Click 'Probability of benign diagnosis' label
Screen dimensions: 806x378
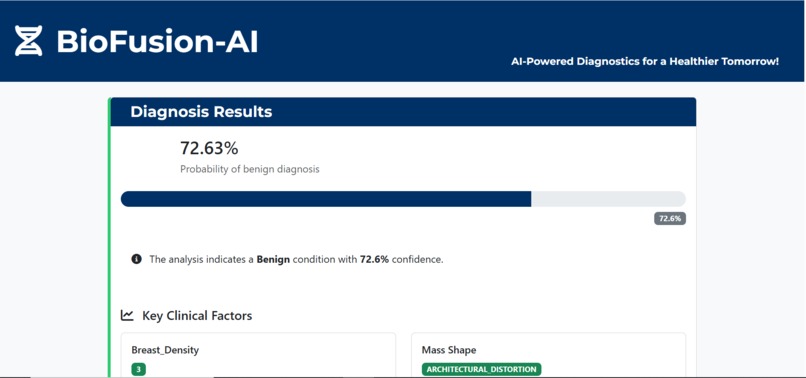(250, 169)
